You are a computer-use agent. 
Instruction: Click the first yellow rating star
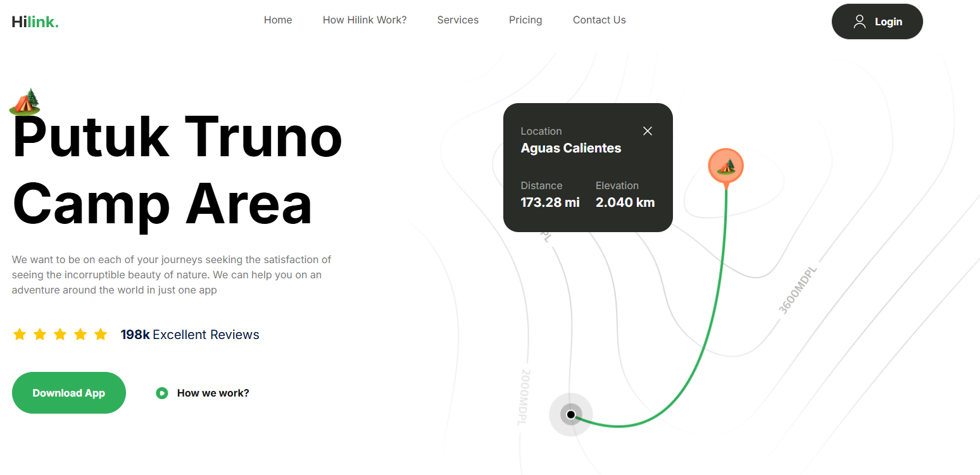[x=20, y=334]
